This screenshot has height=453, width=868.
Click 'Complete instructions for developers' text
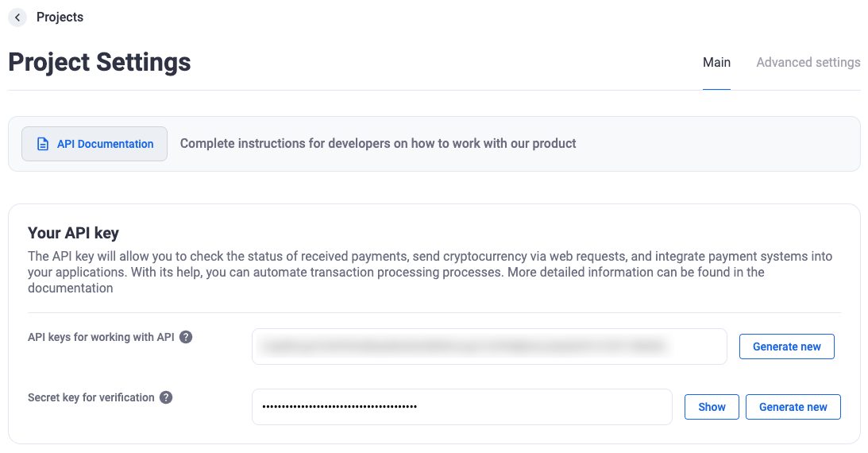[378, 143]
